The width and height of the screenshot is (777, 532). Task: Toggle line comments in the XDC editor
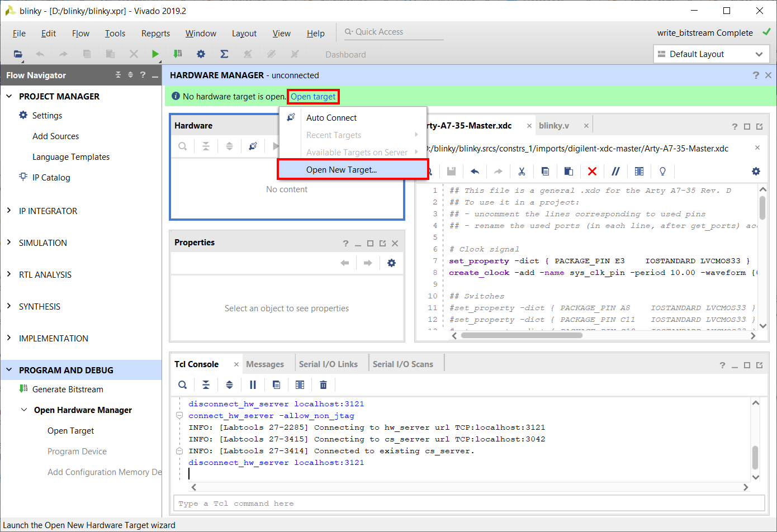pos(615,171)
